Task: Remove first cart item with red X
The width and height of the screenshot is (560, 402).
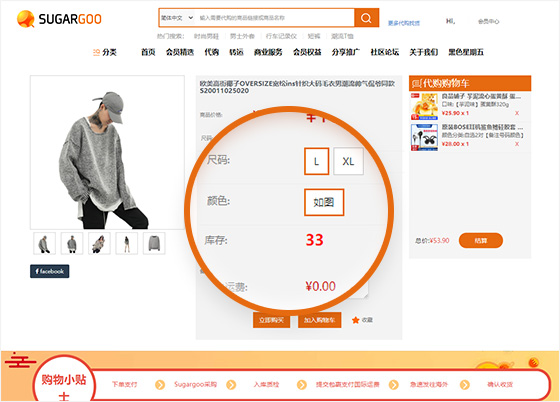Action: click(517, 113)
